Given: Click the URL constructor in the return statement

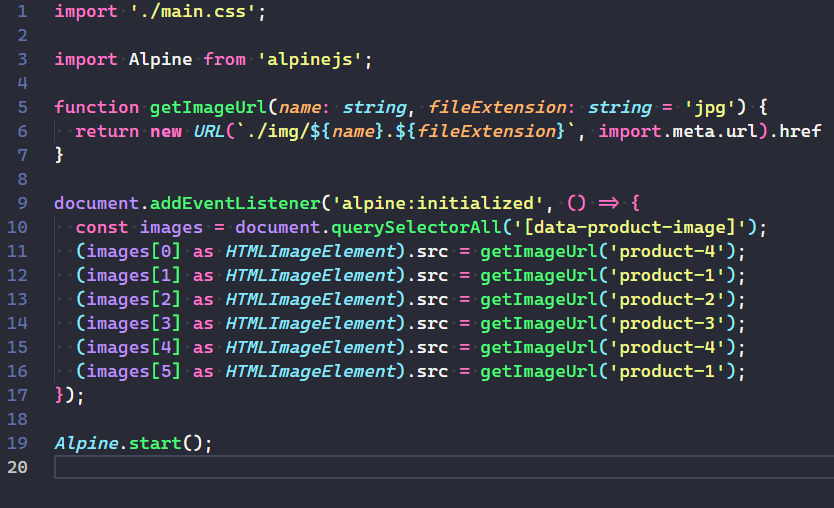Looking at the screenshot, I should point(208,131).
